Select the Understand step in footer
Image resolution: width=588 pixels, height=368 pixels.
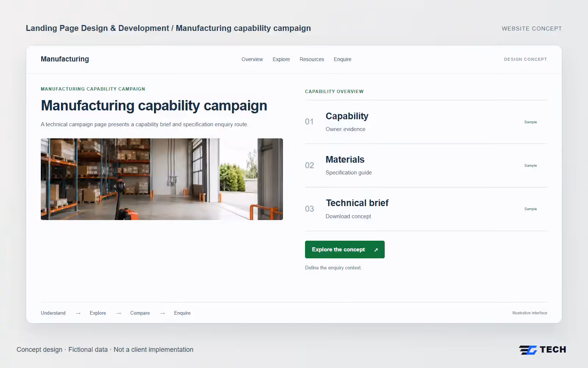click(53, 313)
